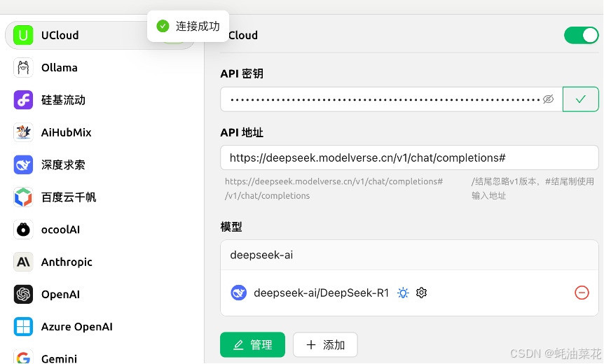The height and width of the screenshot is (364, 604).
Task: Click the 模型 section heading
Action: (x=231, y=227)
